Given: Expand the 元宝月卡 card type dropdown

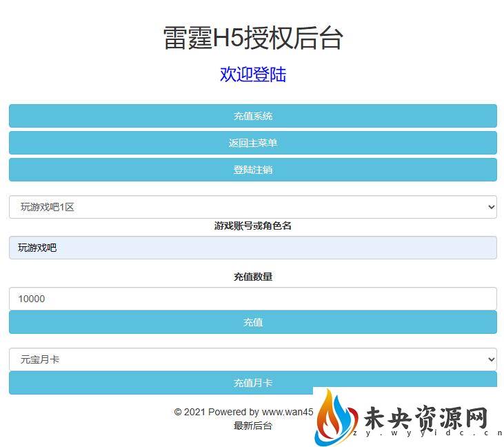Looking at the screenshot, I should (253, 359).
